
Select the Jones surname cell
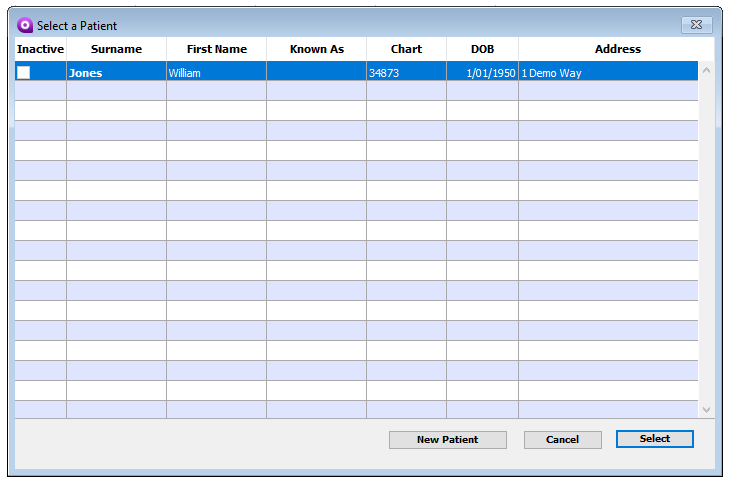tap(86, 73)
